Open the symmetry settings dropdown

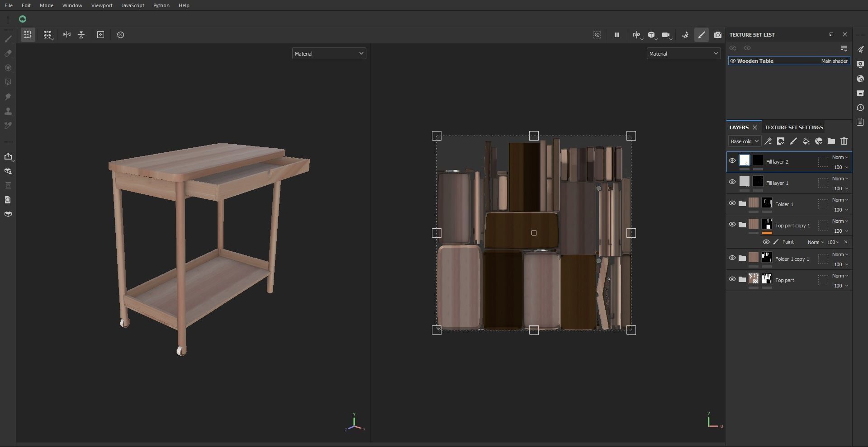637,35
